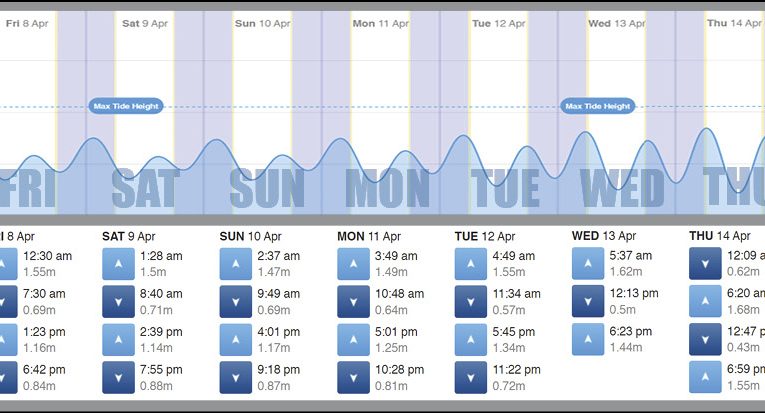
Task: Select the high tide arrow at Tue 5:45 pm
Action: pos(470,340)
